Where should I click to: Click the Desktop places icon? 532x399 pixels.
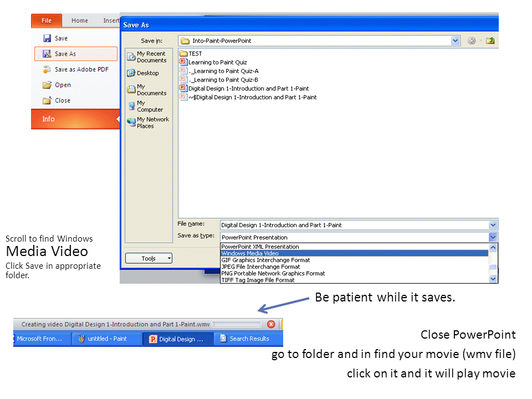[x=131, y=73]
